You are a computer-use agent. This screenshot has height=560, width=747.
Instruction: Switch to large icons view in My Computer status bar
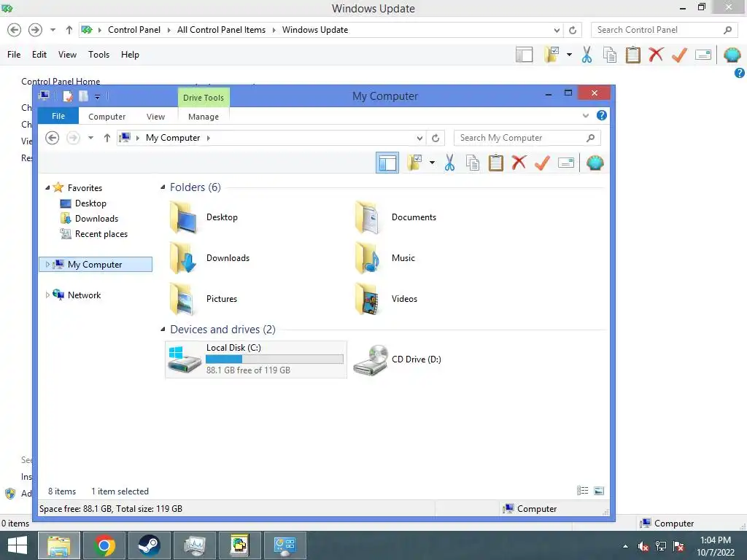pos(600,491)
